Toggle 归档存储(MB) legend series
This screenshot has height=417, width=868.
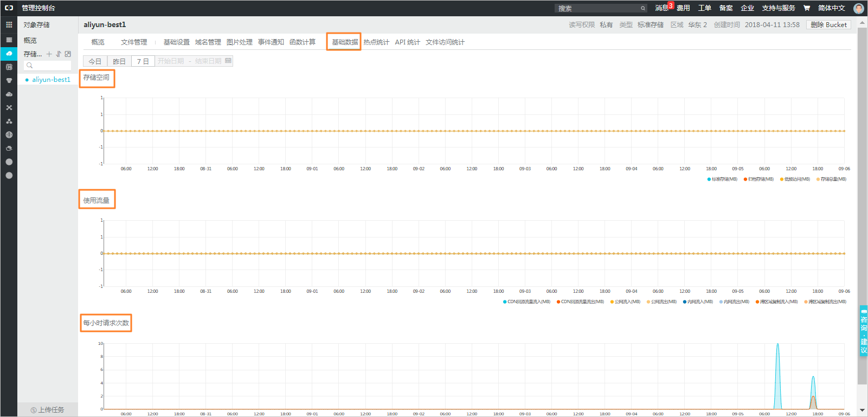pos(758,179)
